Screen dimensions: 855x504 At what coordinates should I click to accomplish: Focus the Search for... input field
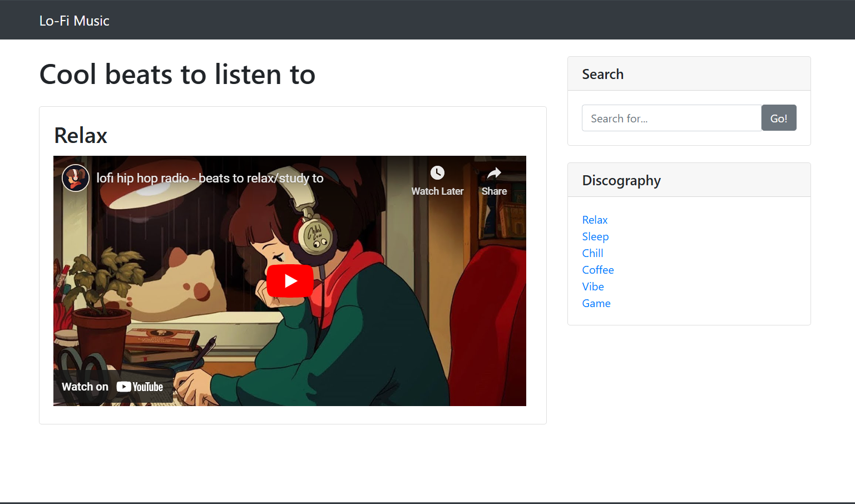point(671,118)
